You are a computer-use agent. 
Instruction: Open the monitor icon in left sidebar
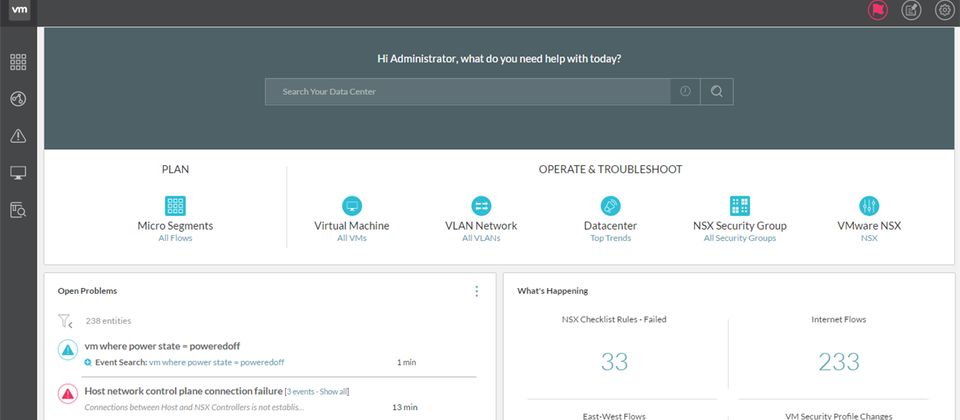(x=18, y=173)
